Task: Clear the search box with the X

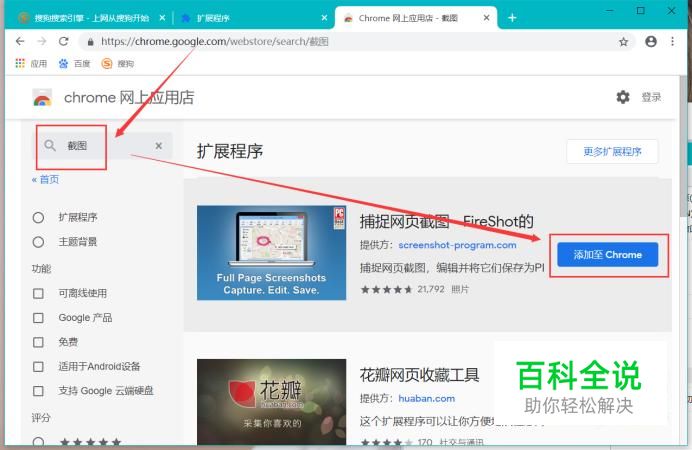Action: (159, 146)
